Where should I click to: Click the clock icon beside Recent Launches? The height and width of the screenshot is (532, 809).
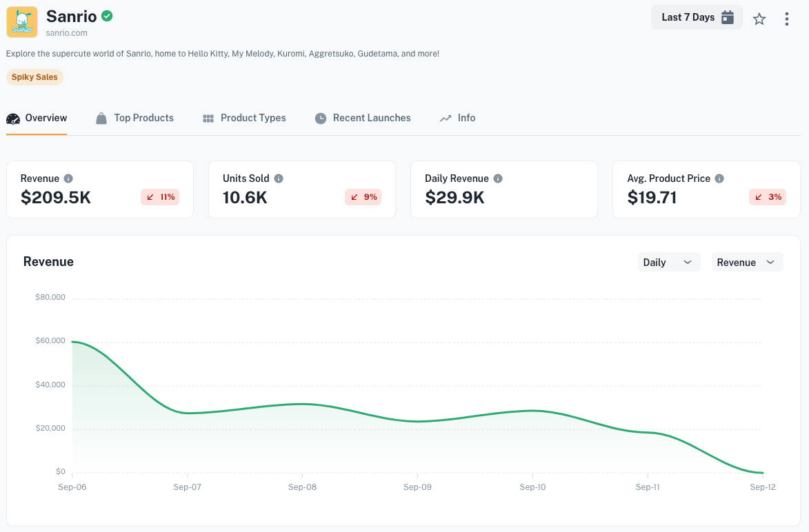point(320,118)
